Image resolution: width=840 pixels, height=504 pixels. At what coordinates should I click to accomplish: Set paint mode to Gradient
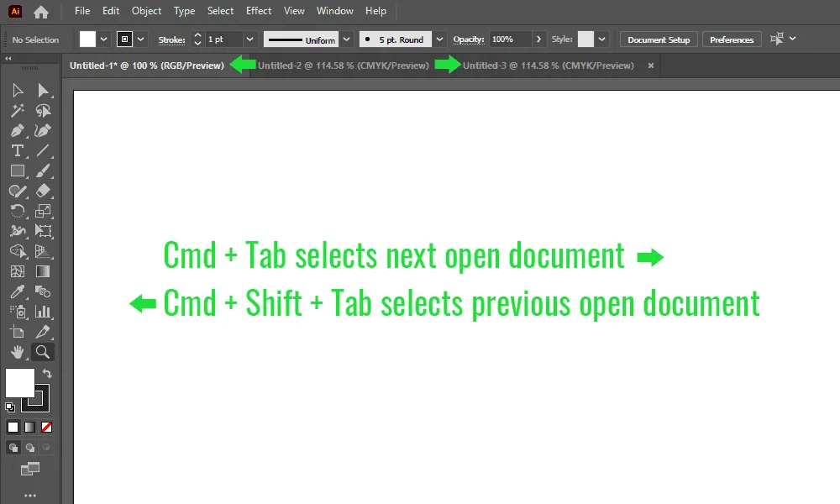coord(30,427)
